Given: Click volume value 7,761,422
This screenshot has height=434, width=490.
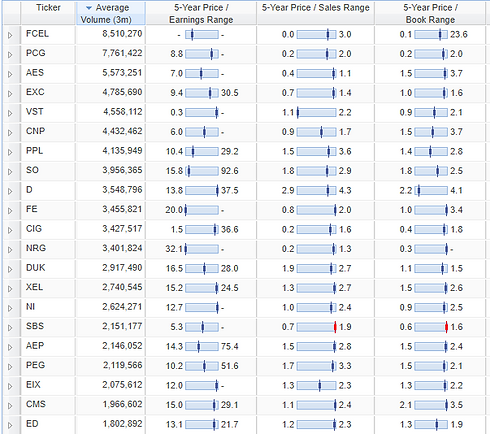Looking at the screenshot, I should [122, 53].
